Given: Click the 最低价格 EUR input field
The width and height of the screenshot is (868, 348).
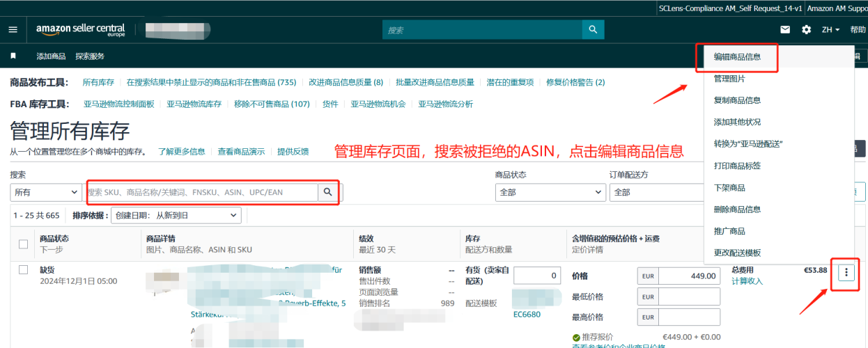Looking at the screenshot, I should pyautogui.click(x=690, y=296).
